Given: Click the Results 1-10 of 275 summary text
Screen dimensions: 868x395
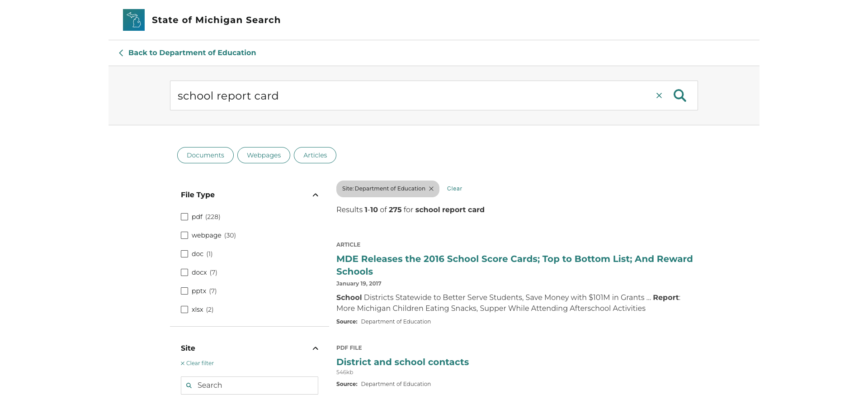Looking at the screenshot, I should tap(410, 210).
